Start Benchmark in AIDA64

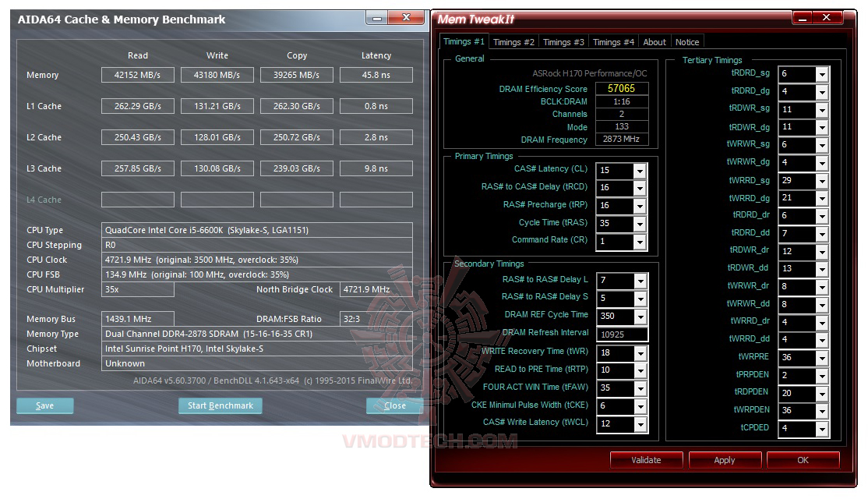(221, 405)
